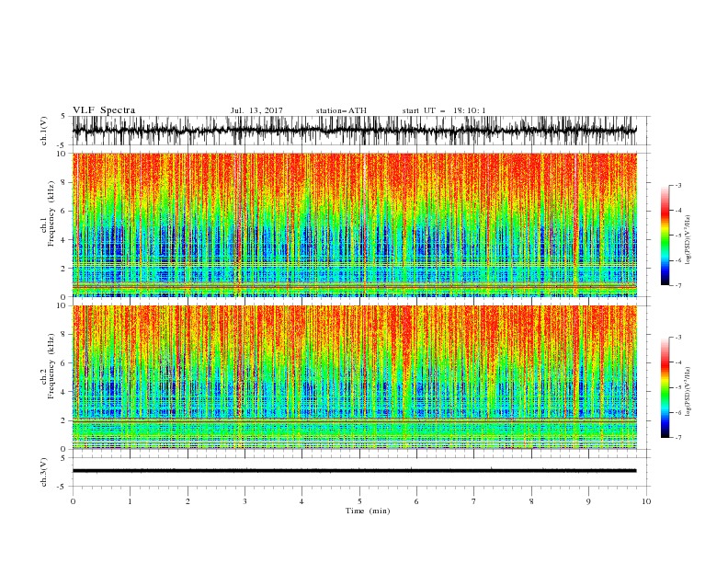Click the time axis tick label "1"

tap(130, 501)
